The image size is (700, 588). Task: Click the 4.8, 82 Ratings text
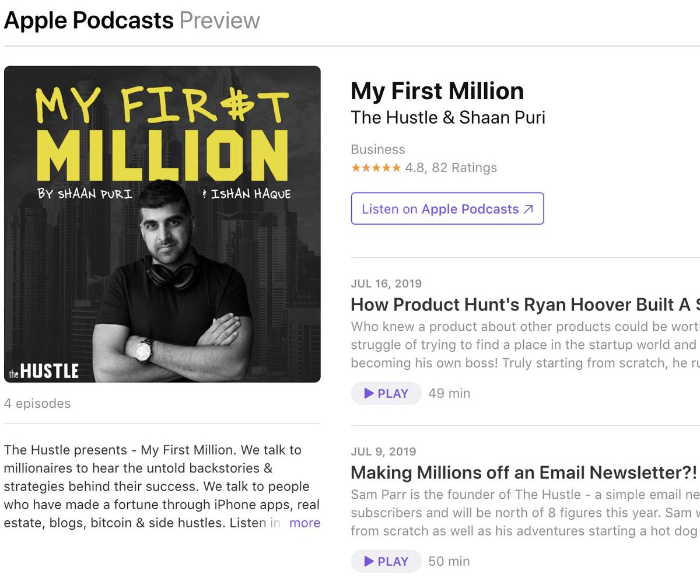tap(451, 168)
